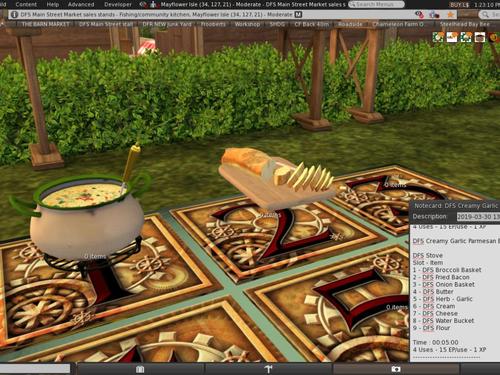Open the Advanced menu
The image size is (500, 375).
(81, 4)
